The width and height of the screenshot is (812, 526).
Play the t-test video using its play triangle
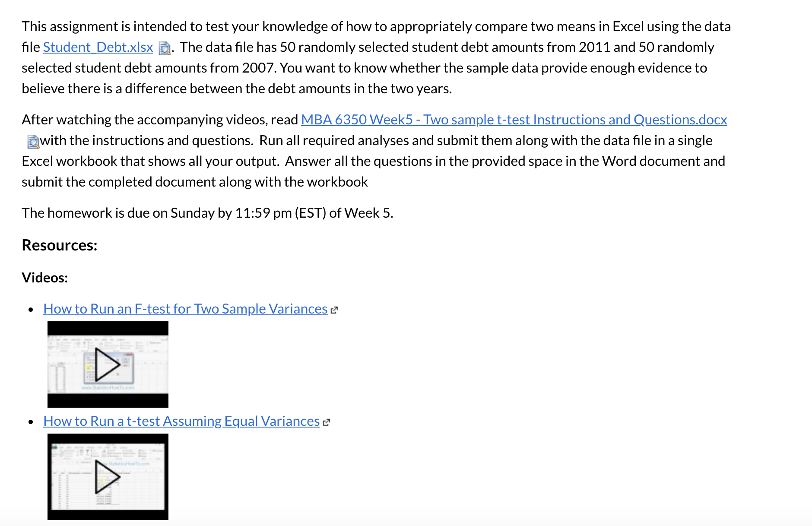(x=107, y=477)
